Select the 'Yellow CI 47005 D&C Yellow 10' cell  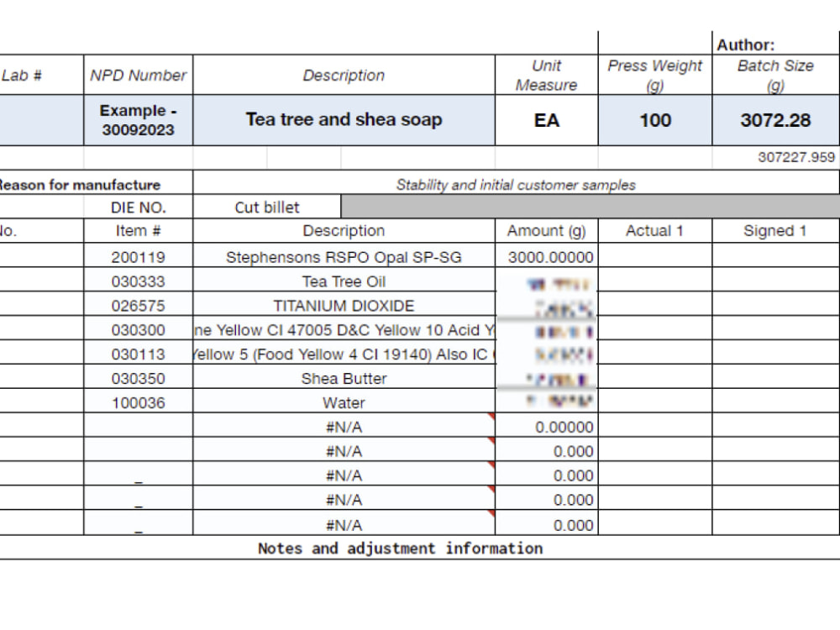click(344, 329)
